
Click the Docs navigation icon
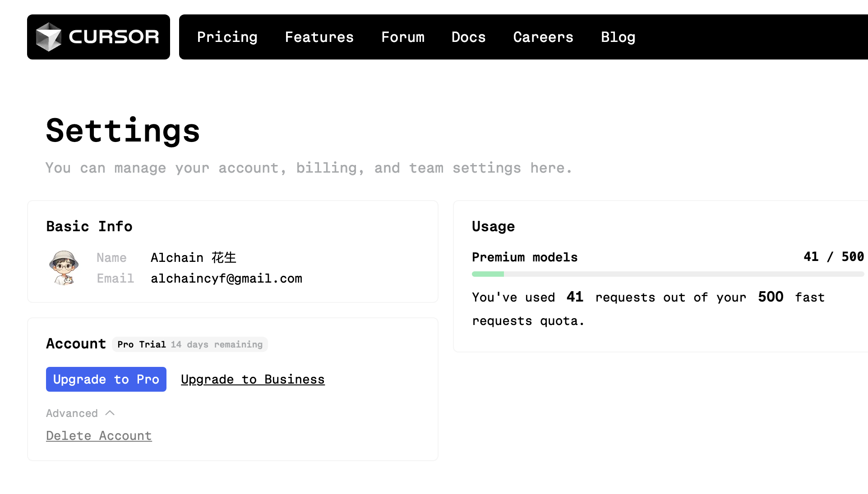[x=469, y=37]
